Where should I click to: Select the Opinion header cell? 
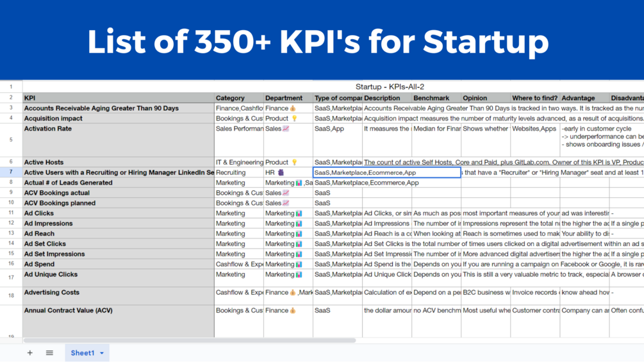(x=486, y=98)
